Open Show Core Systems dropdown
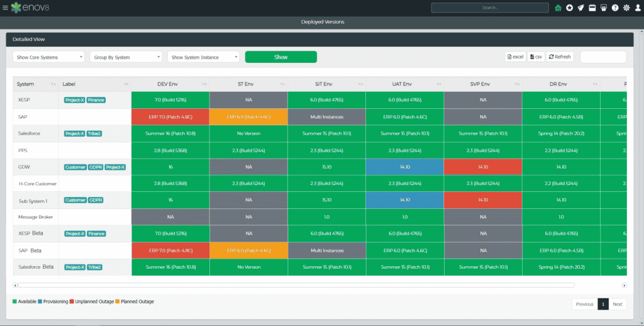The height and width of the screenshot is (326, 644). pos(48,57)
